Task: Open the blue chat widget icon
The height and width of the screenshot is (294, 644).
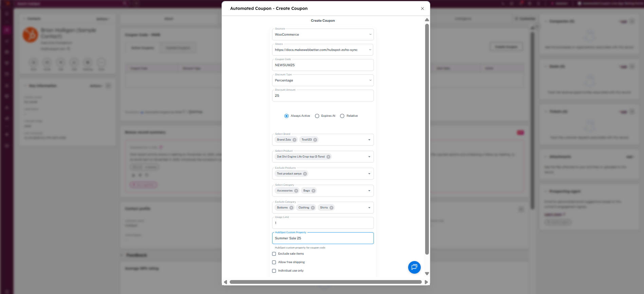Action: (414, 267)
